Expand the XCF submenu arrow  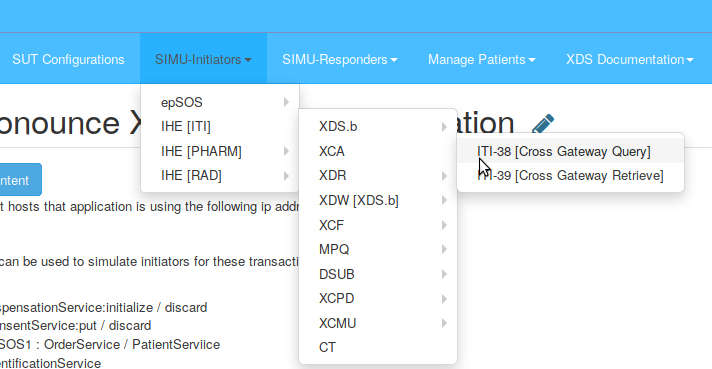tap(444, 225)
